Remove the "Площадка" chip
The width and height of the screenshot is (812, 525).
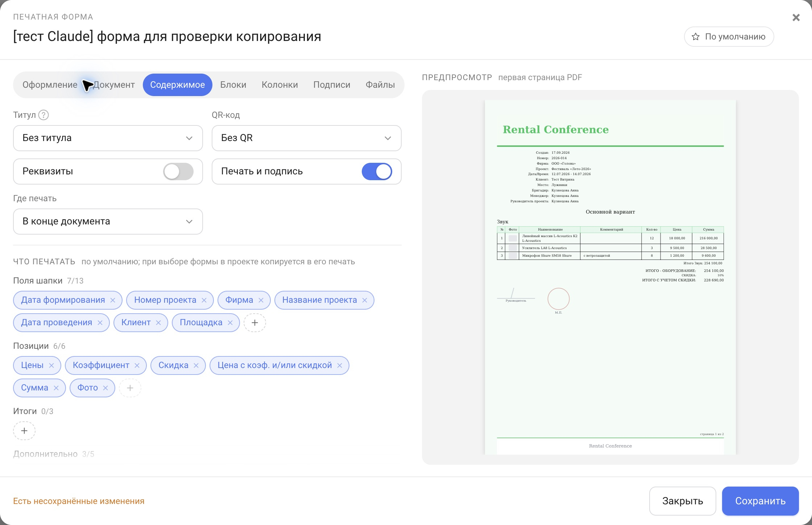click(x=230, y=323)
